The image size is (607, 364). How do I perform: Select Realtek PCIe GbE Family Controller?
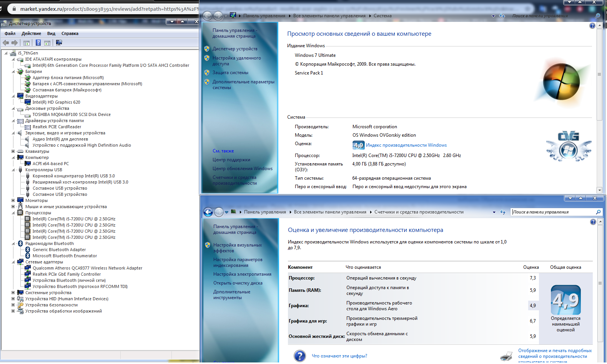point(67,274)
